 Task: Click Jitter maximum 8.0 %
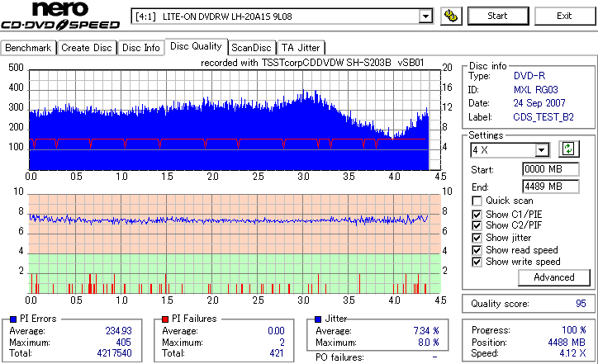tap(429, 343)
